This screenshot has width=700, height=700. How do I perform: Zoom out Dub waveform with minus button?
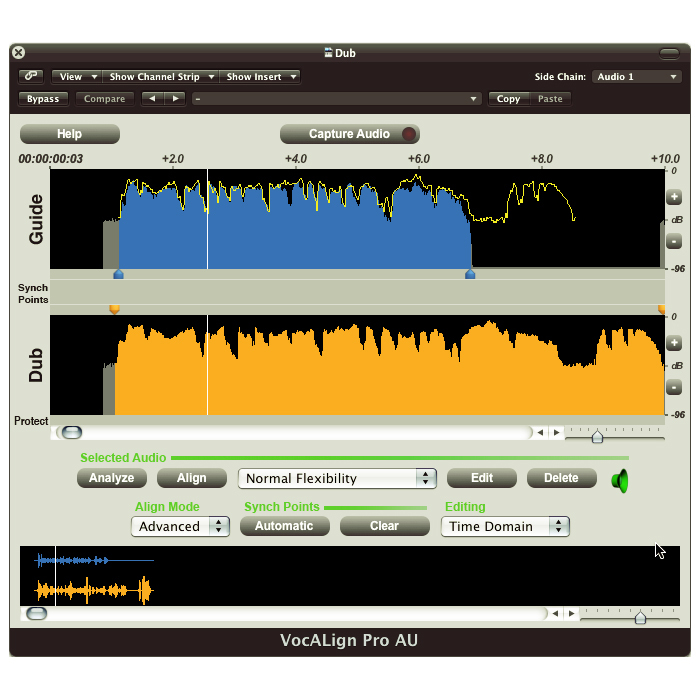coord(674,387)
